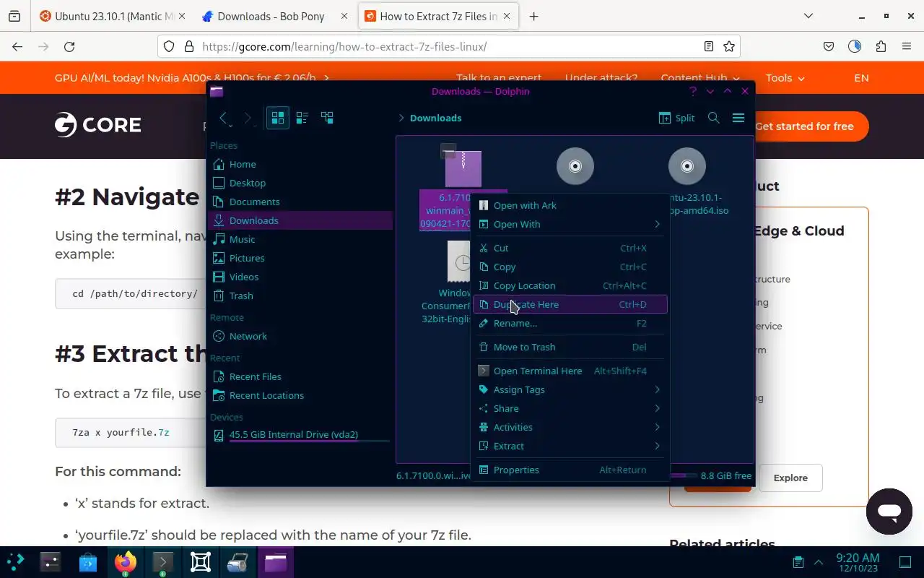924x578 pixels.
Task: Switch Dolphin to Compact view mode
Action: (302, 118)
